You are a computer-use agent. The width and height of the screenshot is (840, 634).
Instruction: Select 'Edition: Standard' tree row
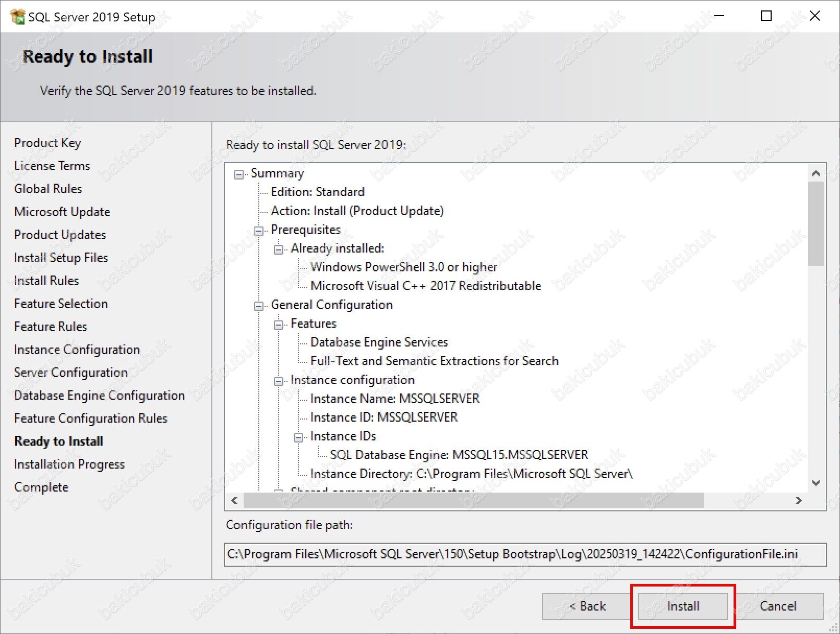click(x=317, y=192)
